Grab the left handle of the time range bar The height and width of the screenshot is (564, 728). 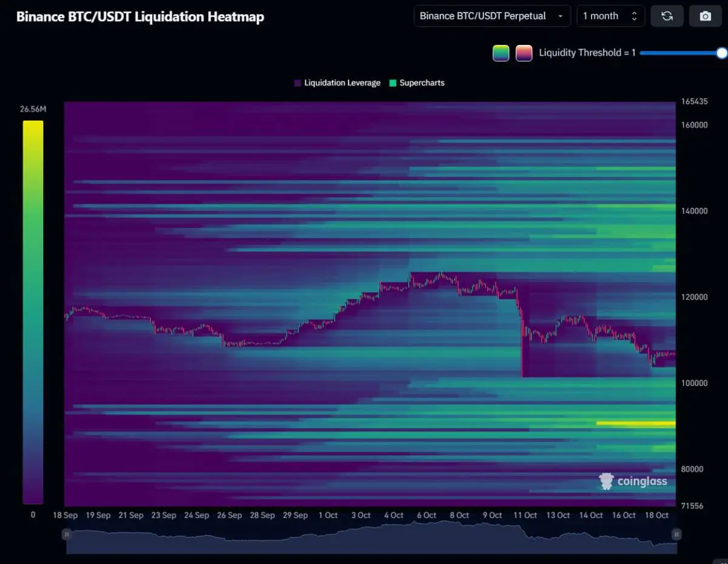tap(67, 534)
